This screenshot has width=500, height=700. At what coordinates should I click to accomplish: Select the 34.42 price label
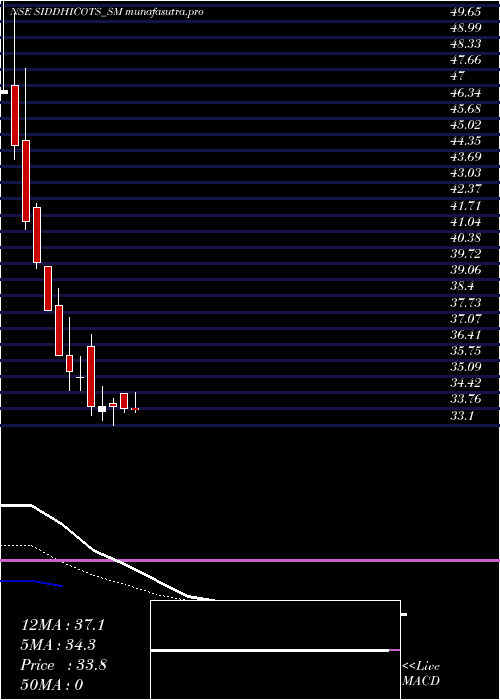[x=465, y=383]
